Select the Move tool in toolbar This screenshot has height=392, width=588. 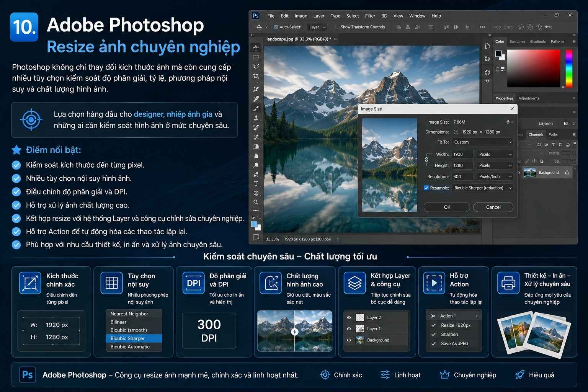(x=256, y=47)
